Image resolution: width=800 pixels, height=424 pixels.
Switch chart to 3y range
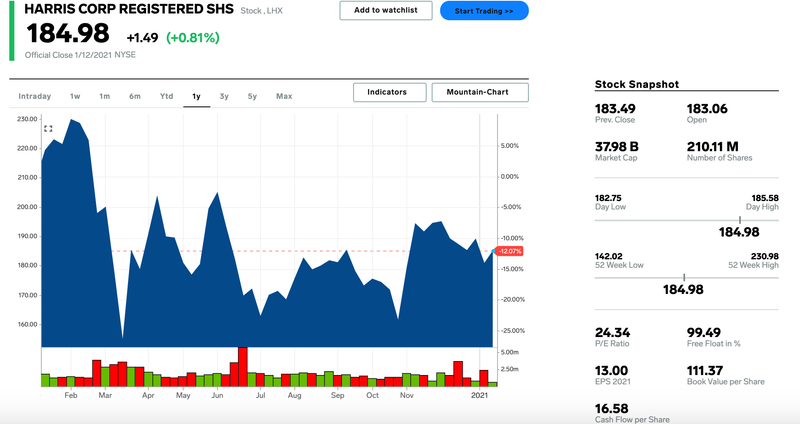click(224, 96)
